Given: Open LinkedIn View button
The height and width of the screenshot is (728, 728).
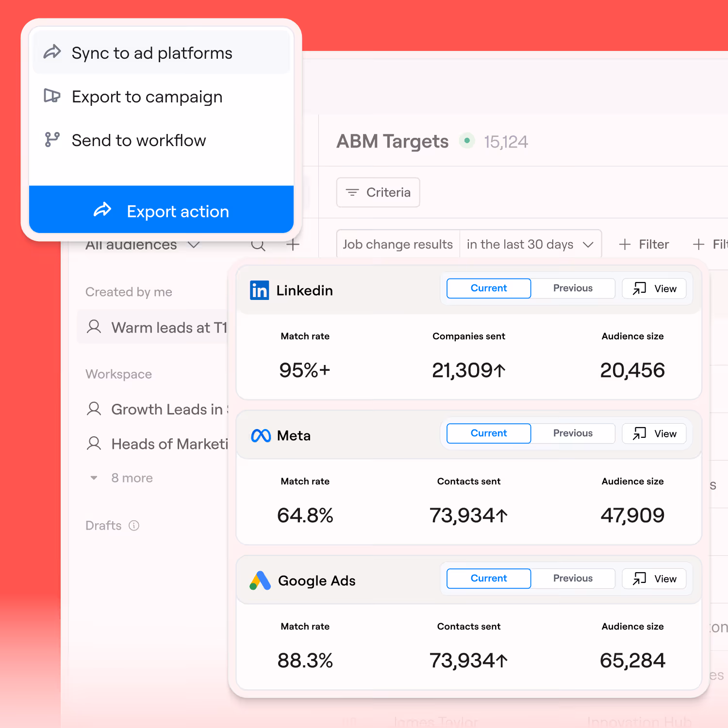Looking at the screenshot, I should tap(654, 289).
